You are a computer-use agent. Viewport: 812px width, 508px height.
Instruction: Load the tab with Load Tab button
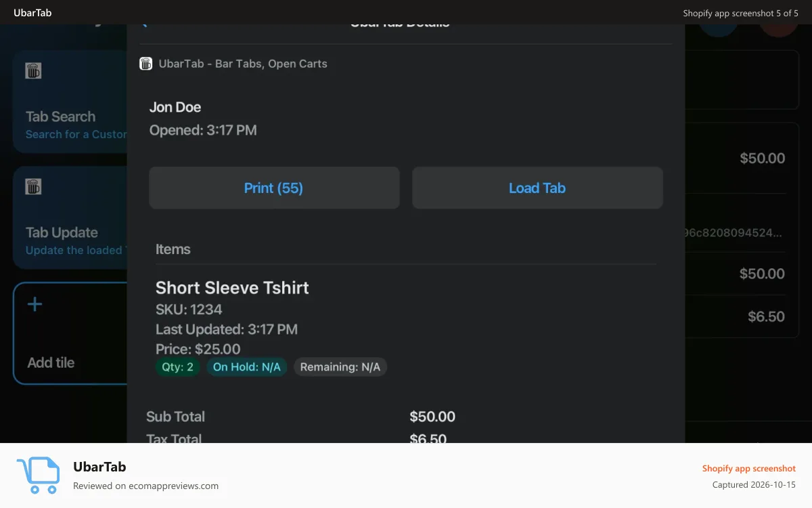tap(537, 188)
